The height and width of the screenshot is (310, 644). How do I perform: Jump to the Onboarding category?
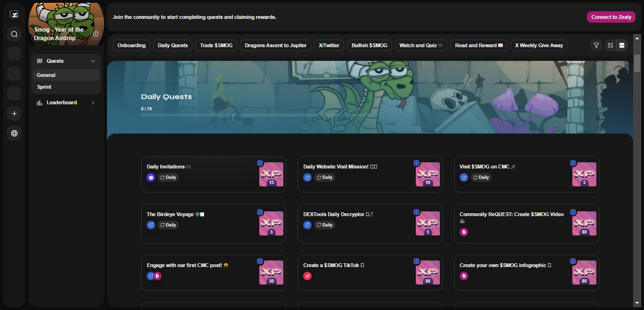tap(132, 45)
